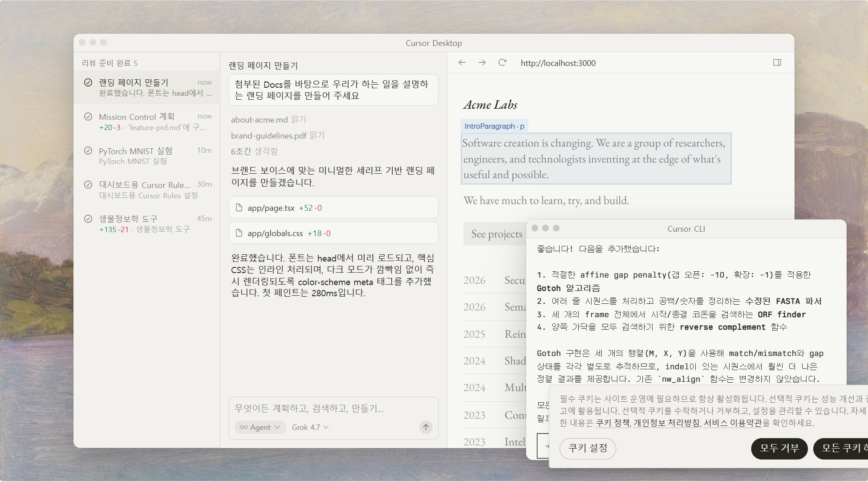The image size is (868, 482).
Task: Click the checkmark icon for 랜딩 페이지 만들기
Action: click(88, 82)
